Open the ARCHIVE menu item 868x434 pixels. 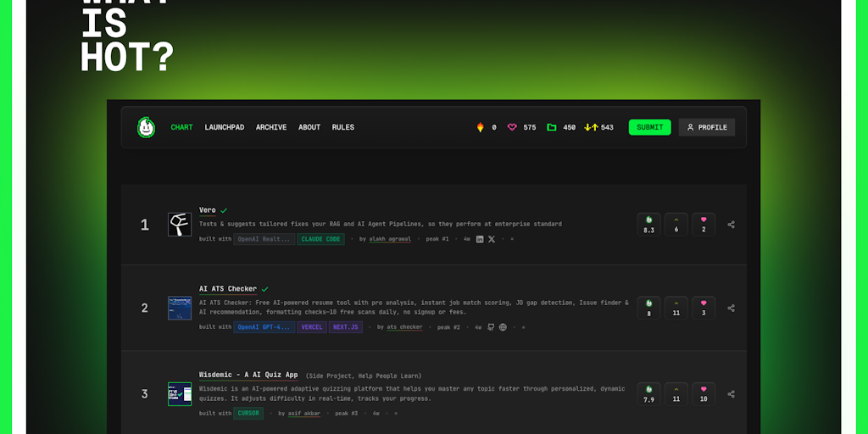[x=271, y=127]
